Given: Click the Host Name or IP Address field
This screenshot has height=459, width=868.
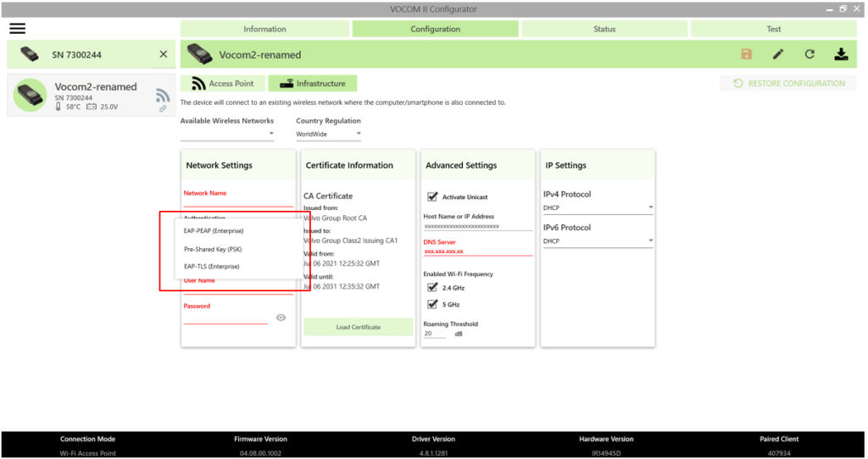Looking at the screenshot, I should pyautogui.click(x=478, y=226).
